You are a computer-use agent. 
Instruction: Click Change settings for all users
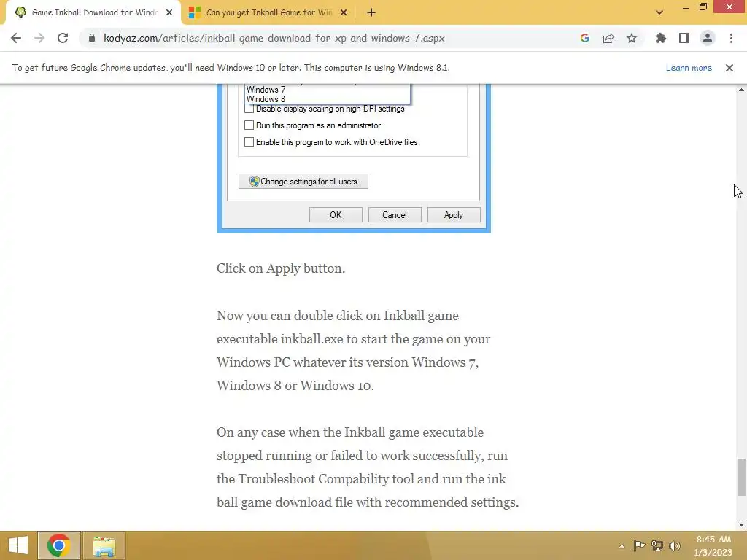tap(303, 182)
